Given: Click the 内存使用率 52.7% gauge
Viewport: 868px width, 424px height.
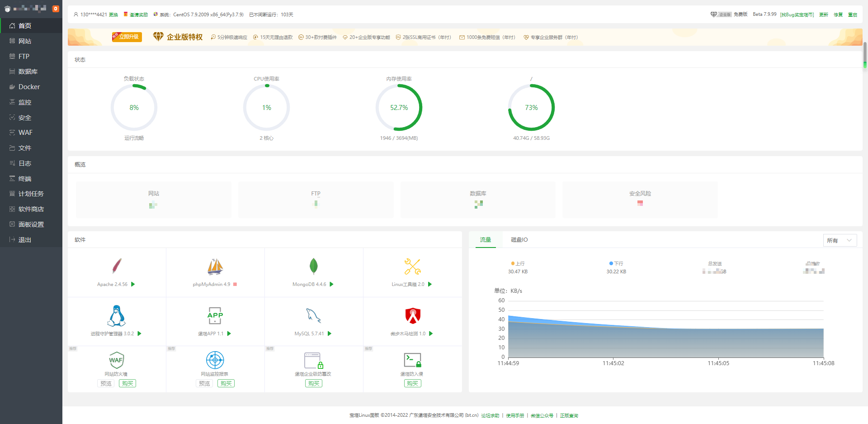Looking at the screenshot, I should point(399,108).
